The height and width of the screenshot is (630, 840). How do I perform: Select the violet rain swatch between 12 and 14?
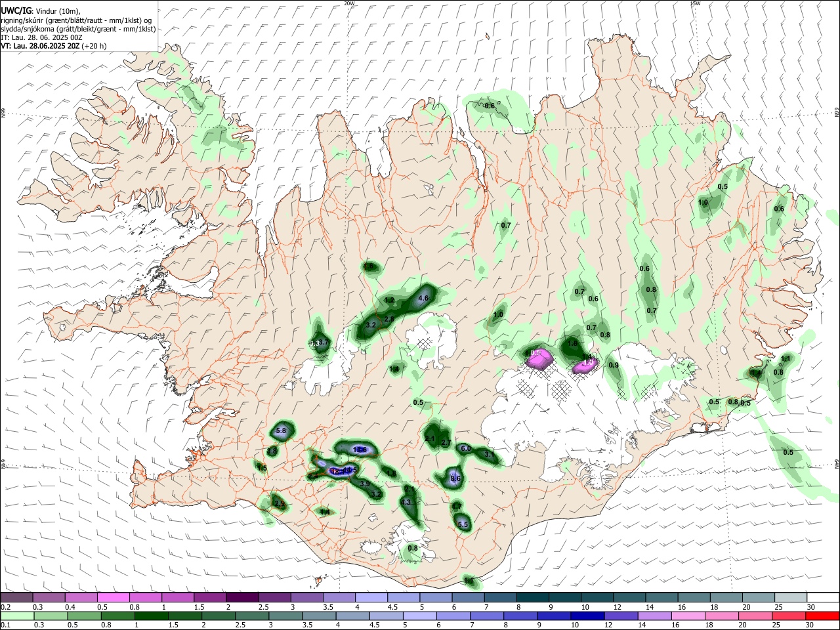[x=621, y=616]
